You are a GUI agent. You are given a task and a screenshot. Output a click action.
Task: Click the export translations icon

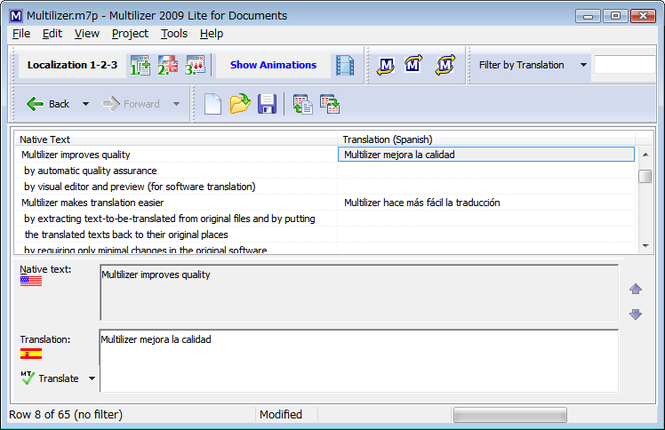pos(330,104)
